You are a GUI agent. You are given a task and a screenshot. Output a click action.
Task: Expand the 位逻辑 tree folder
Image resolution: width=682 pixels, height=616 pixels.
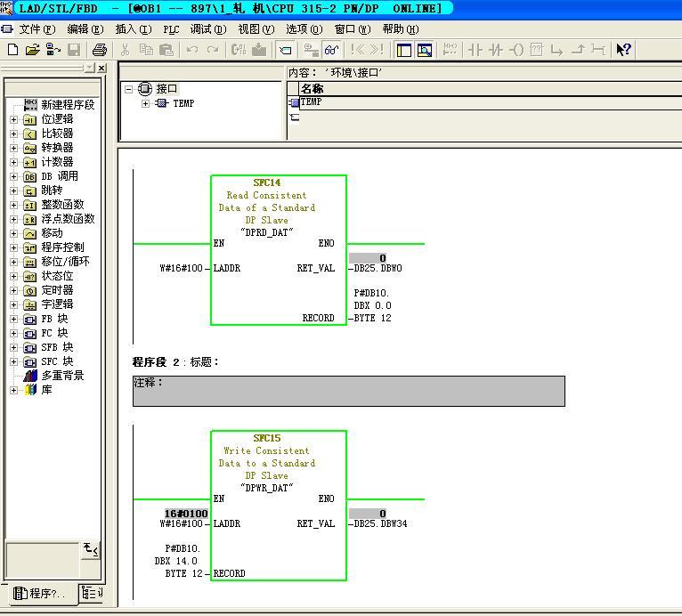click(x=14, y=119)
